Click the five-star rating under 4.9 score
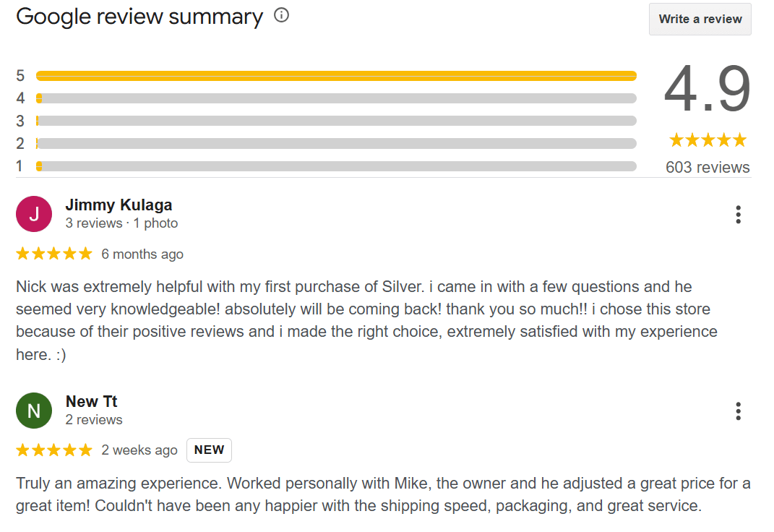The height and width of the screenshot is (532, 774). (708, 140)
